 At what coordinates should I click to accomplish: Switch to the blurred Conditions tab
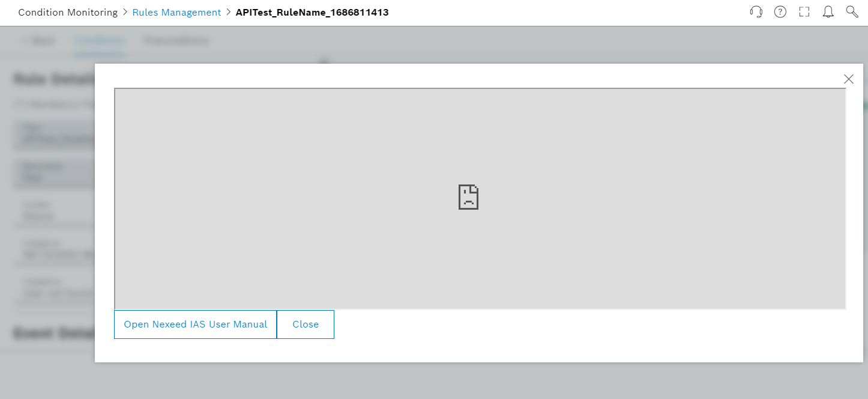tap(100, 41)
